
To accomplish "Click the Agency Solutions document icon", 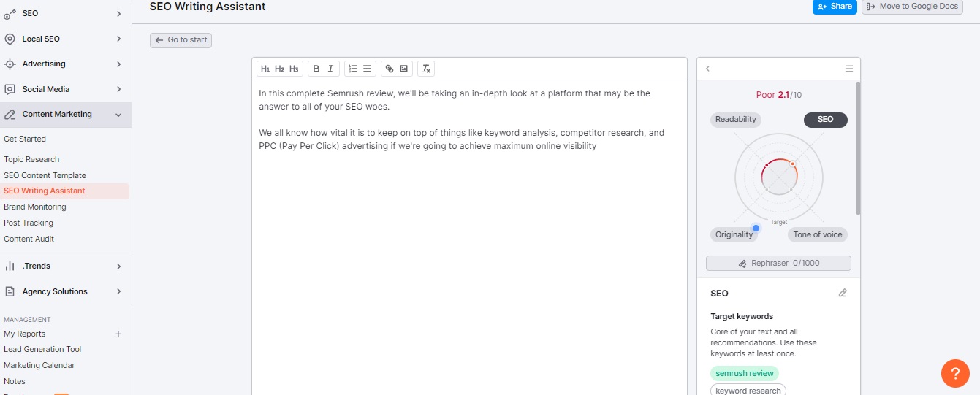I will pyautogui.click(x=10, y=291).
